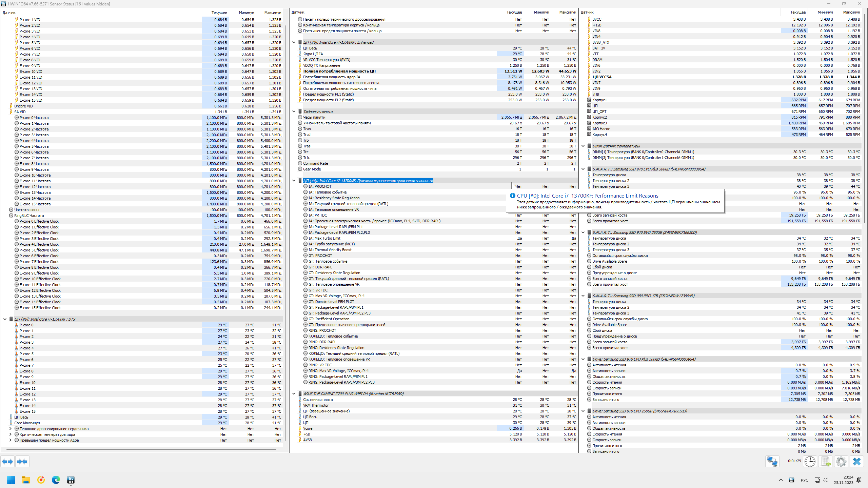This screenshot has height=488, width=868.
Task: Open HWiNFO icon in the system tray
Action: 791,480
